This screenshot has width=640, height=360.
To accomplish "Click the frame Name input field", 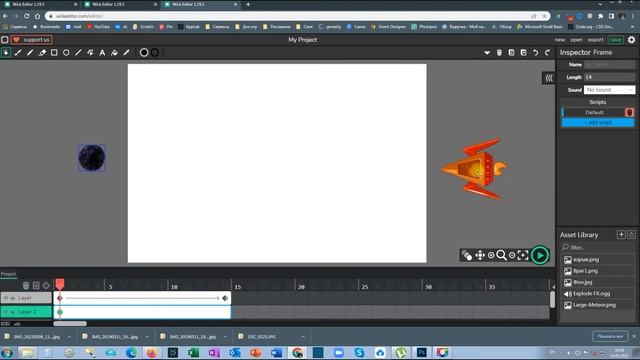I will [x=609, y=64].
